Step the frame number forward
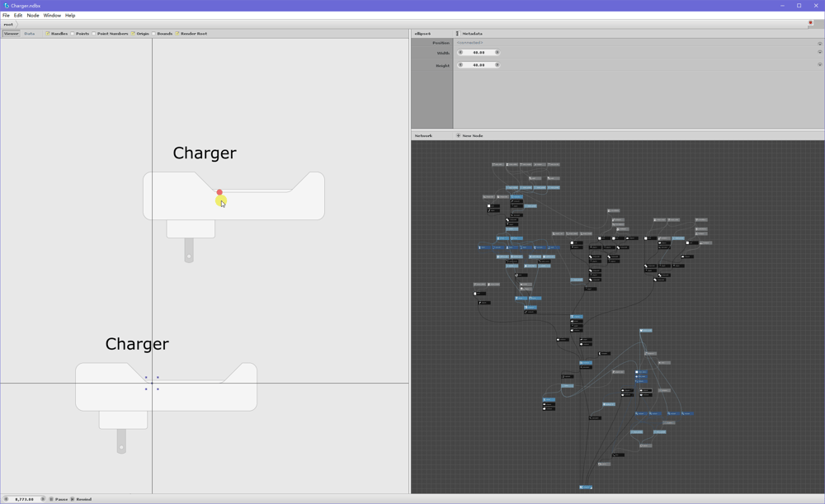The width and height of the screenshot is (825, 504). (x=43, y=499)
